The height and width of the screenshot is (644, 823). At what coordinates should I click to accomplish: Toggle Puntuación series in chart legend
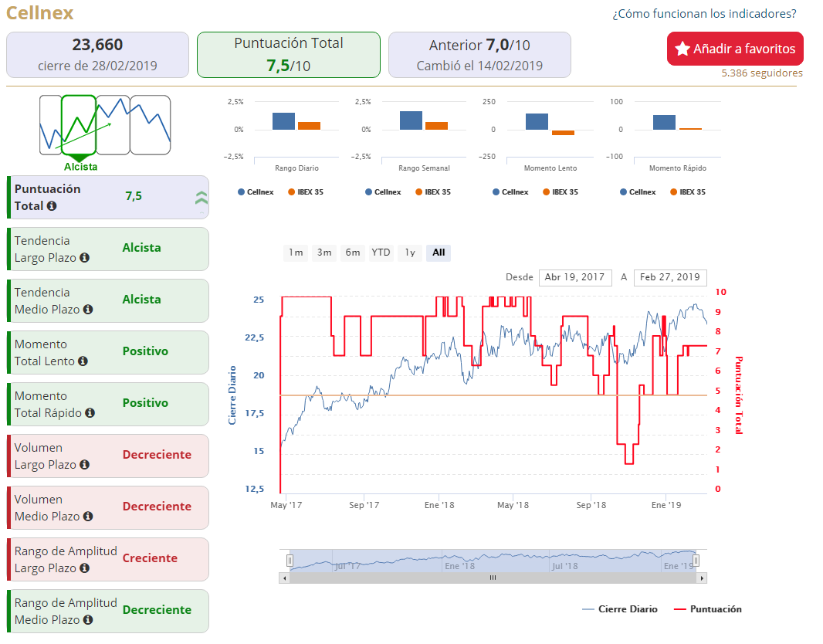click(708, 609)
